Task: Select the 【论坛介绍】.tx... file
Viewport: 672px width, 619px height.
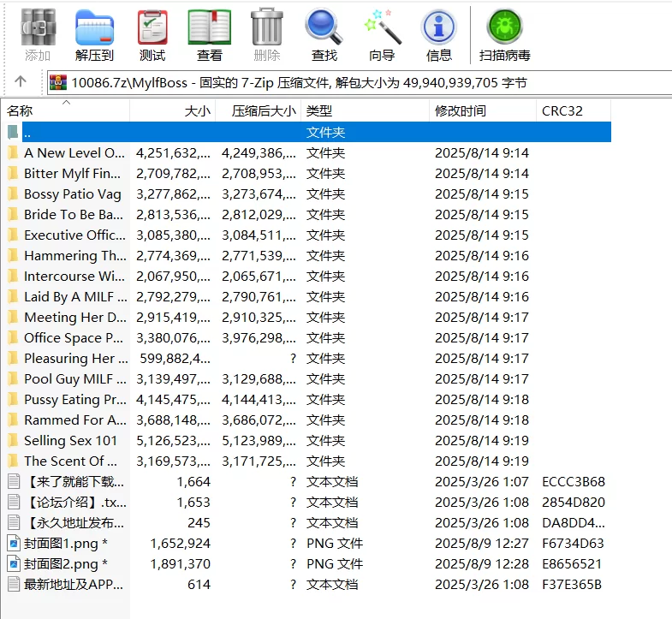Action: (x=75, y=503)
